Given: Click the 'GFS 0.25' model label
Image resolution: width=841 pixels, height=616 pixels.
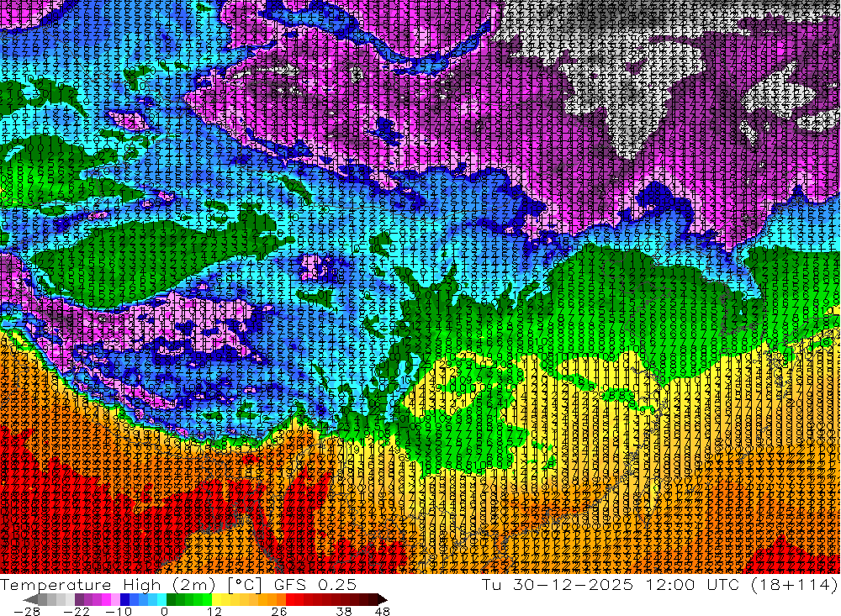Looking at the screenshot, I should point(315,584).
